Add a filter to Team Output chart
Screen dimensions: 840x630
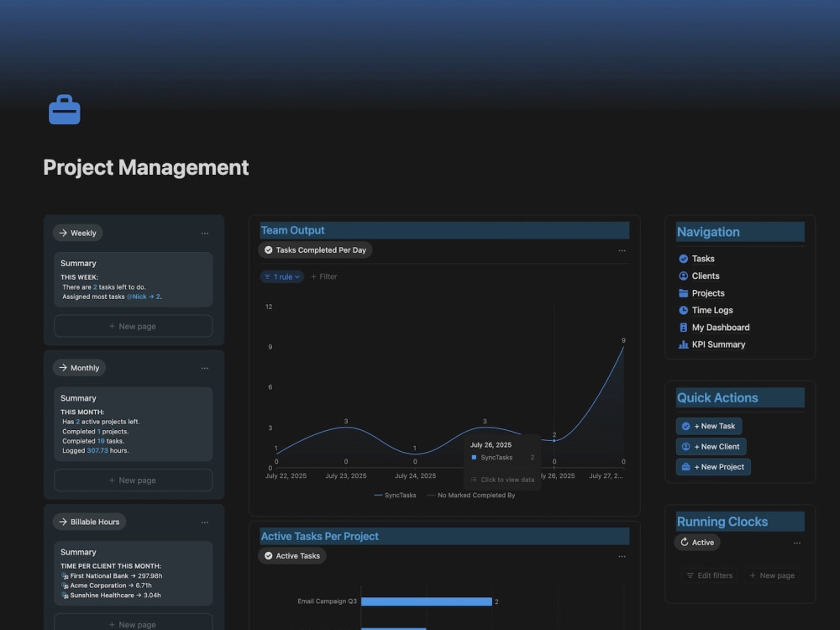pos(324,277)
